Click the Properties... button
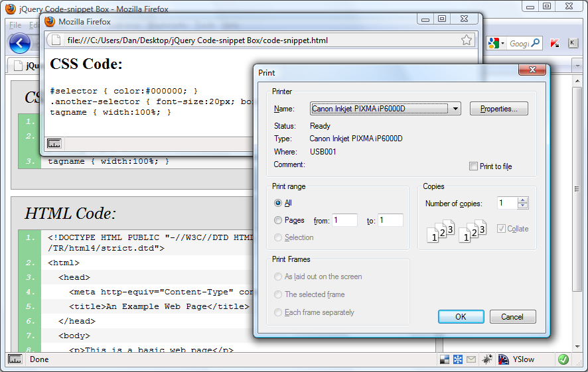This screenshot has width=588, height=372. click(x=499, y=109)
